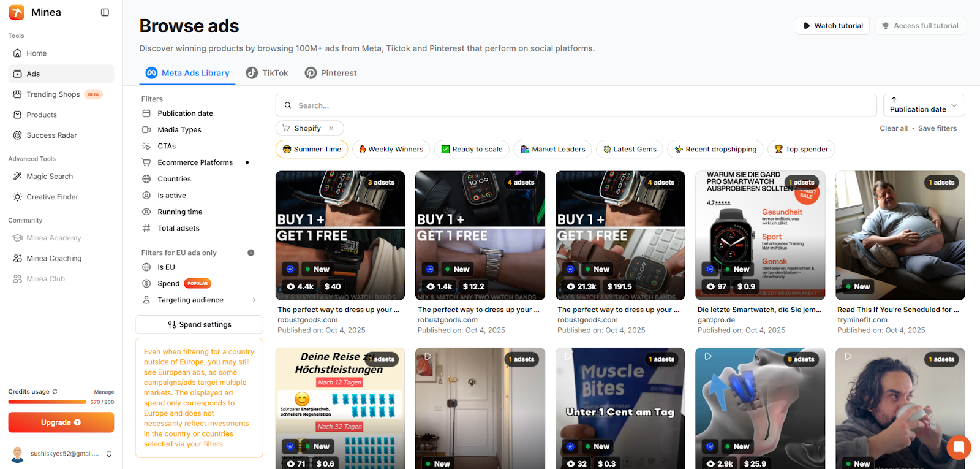980x469 pixels.
Task: Click the info icon near EU filters
Action: 251,253
